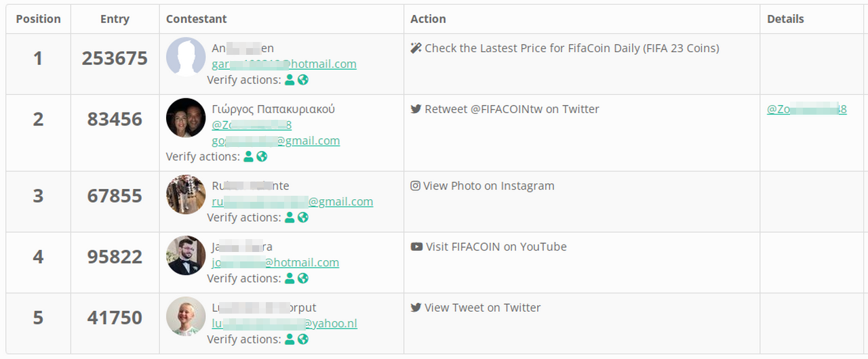Open the gmail email link in position 3 row

pos(292,202)
